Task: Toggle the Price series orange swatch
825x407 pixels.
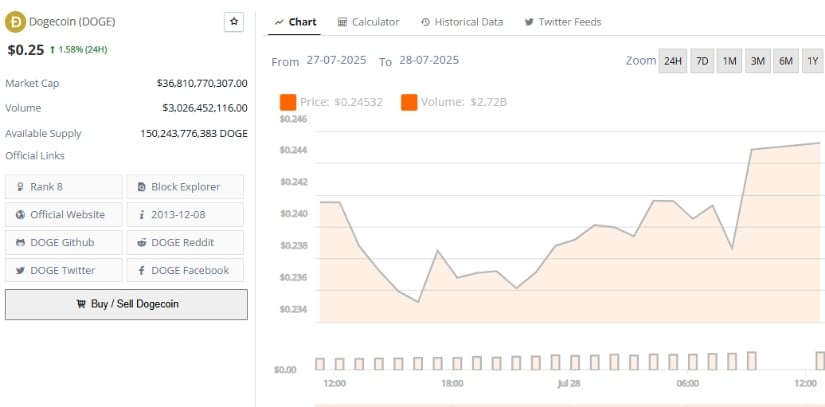Action: pos(288,102)
